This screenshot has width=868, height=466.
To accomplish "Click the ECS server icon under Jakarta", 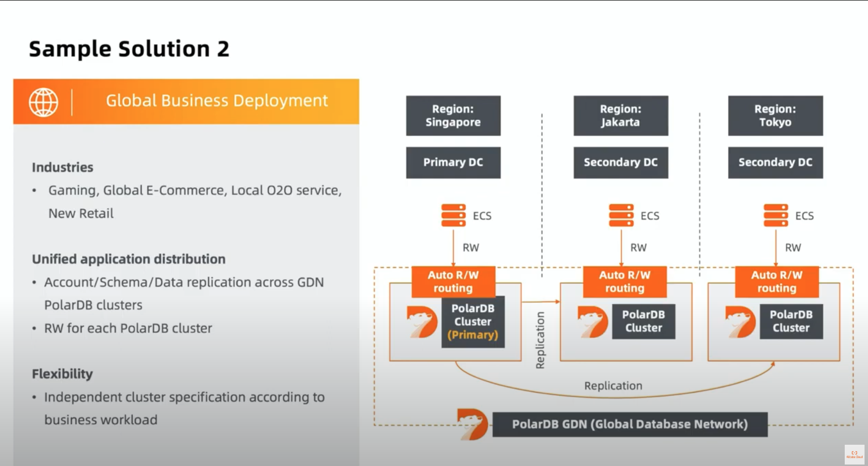I will (x=621, y=215).
